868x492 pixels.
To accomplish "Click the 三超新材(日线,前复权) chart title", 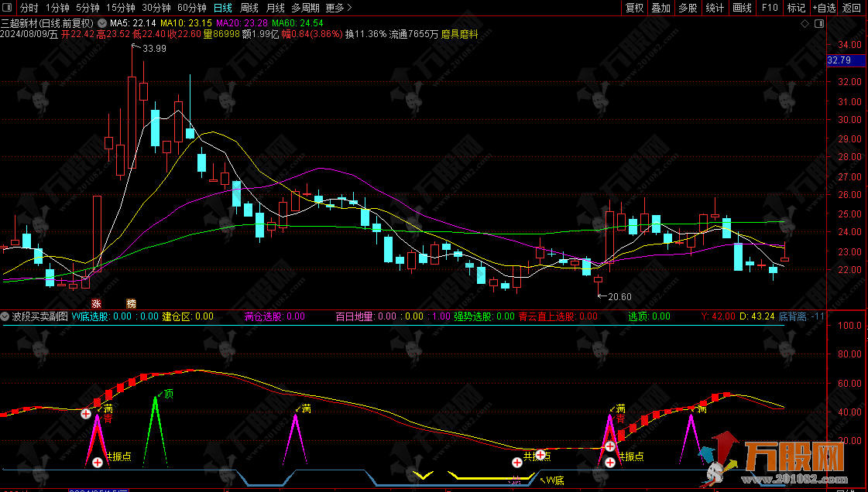I will click(x=47, y=23).
